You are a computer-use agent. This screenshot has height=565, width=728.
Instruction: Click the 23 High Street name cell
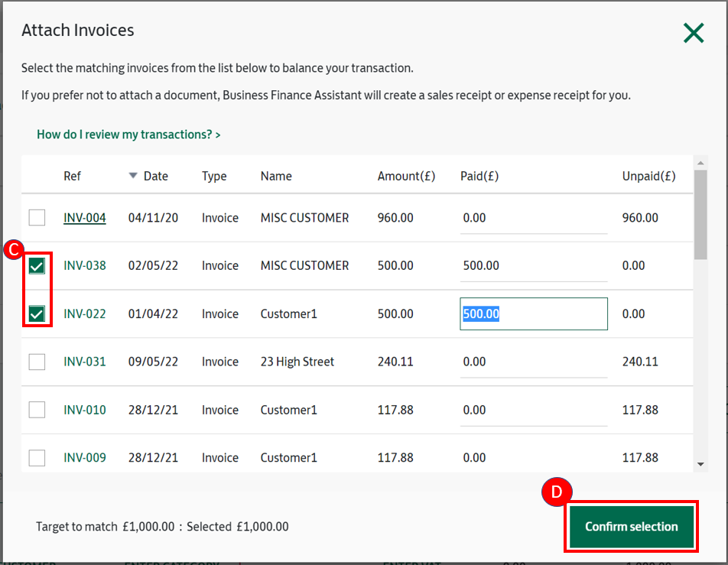click(297, 362)
